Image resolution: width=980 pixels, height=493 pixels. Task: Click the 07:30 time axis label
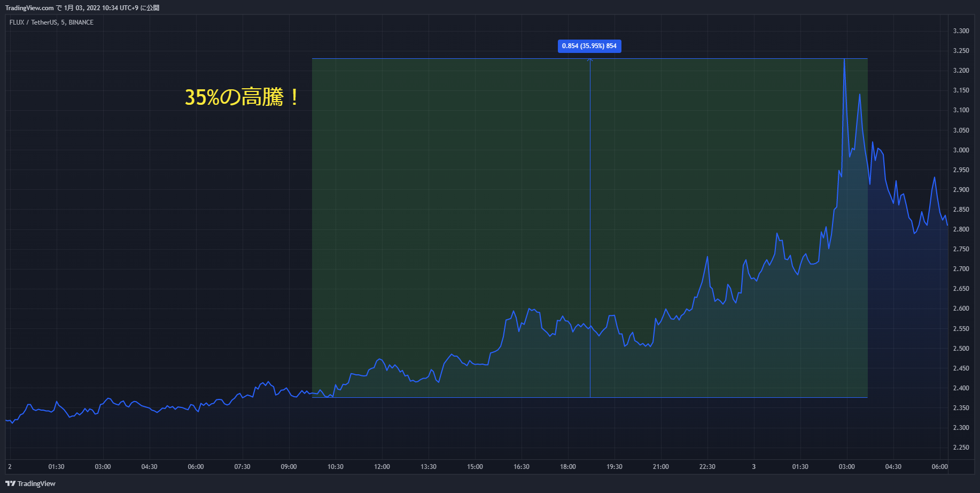tap(242, 467)
